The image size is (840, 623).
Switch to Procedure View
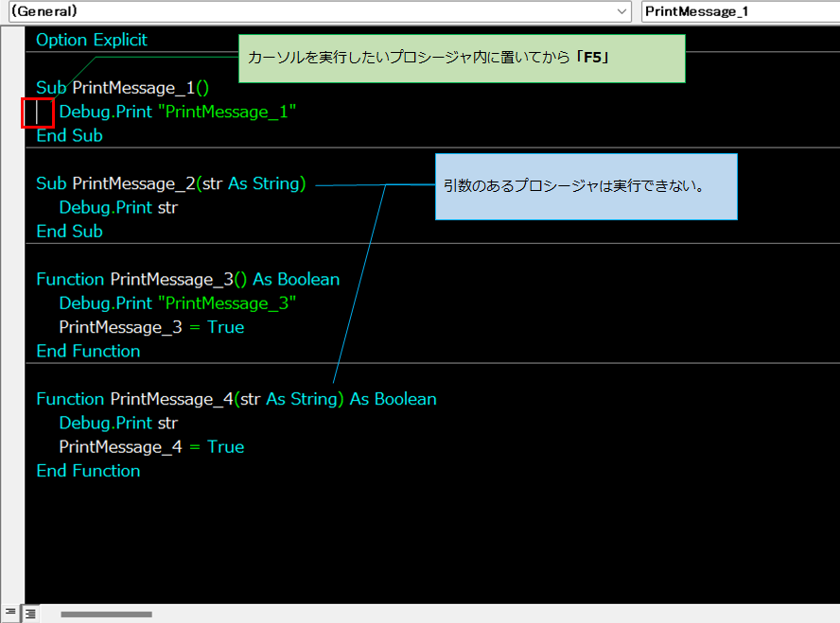pos(10,613)
